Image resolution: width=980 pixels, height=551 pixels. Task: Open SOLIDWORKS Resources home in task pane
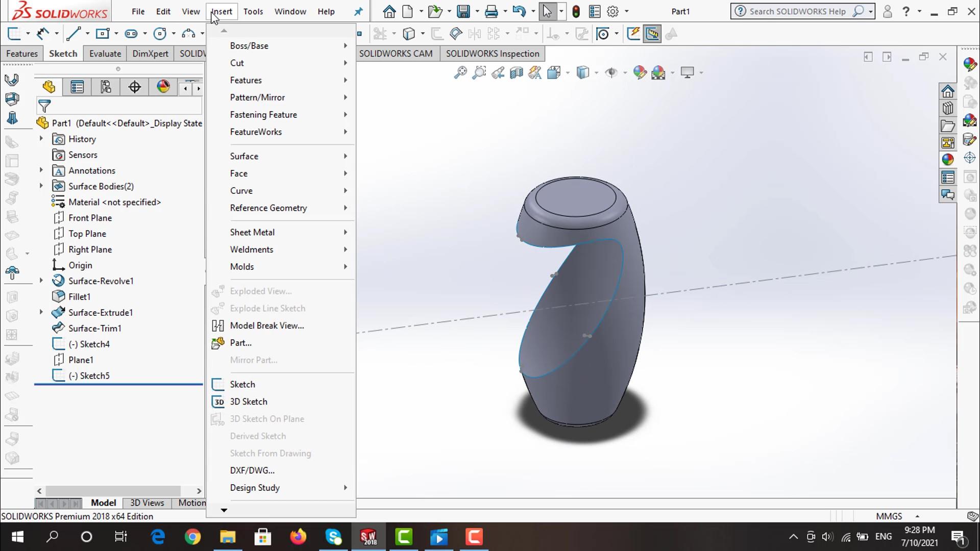947,91
